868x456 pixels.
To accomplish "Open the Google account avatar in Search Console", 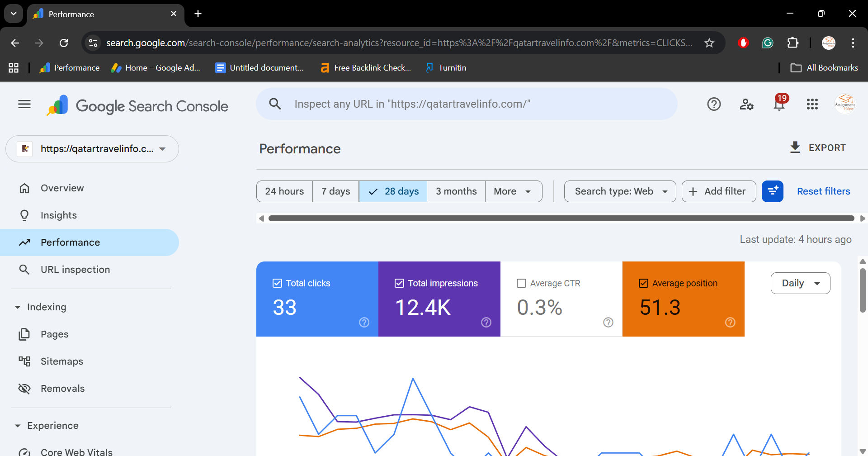I will (x=845, y=104).
